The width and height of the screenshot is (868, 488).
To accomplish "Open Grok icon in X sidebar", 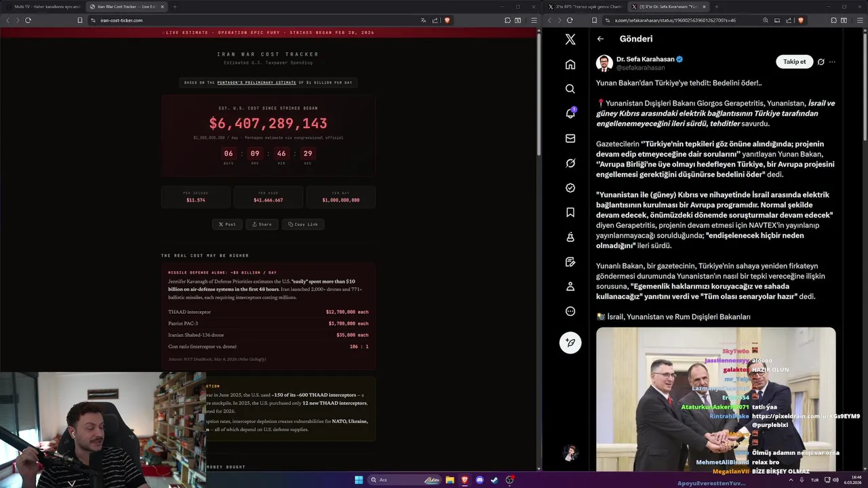I will 570,163.
